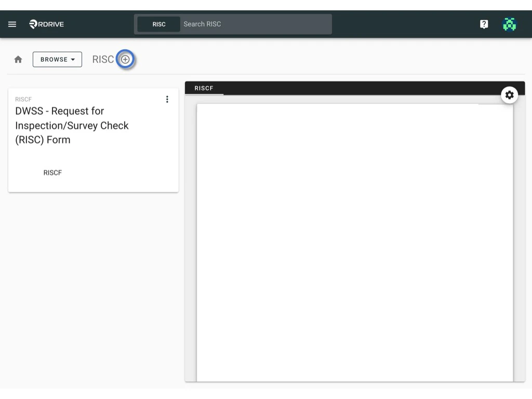Click the gray RISCF label atop the card
This screenshot has height=399, width=532.
pos(23,99)
